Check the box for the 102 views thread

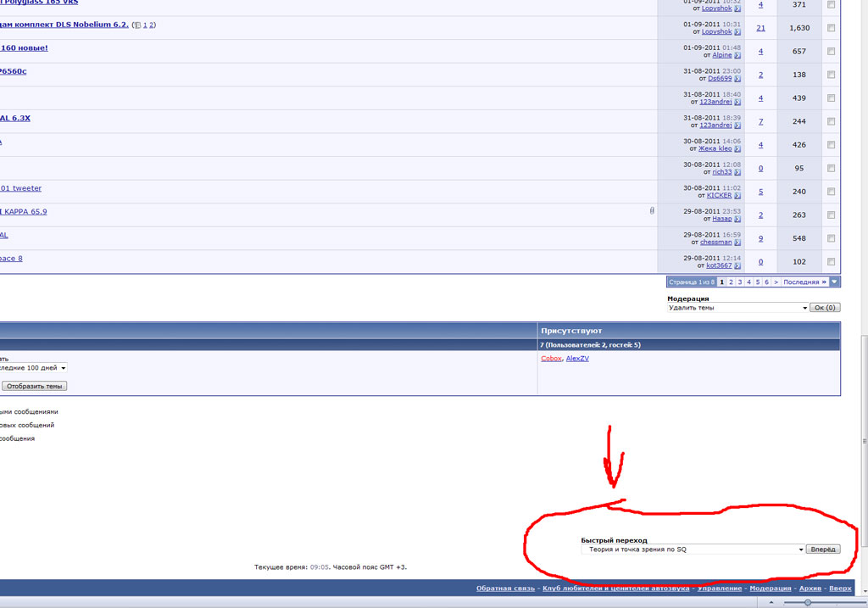coord(831,261)
